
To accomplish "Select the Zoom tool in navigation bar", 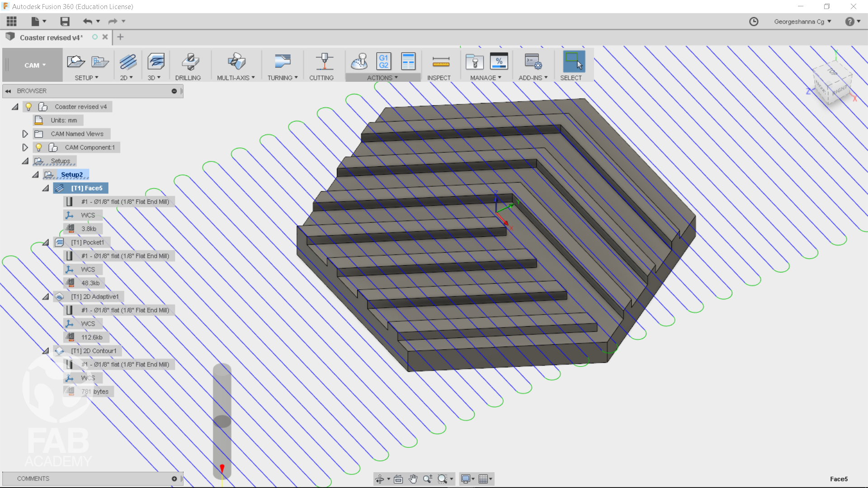I will [x=428, y=479].
